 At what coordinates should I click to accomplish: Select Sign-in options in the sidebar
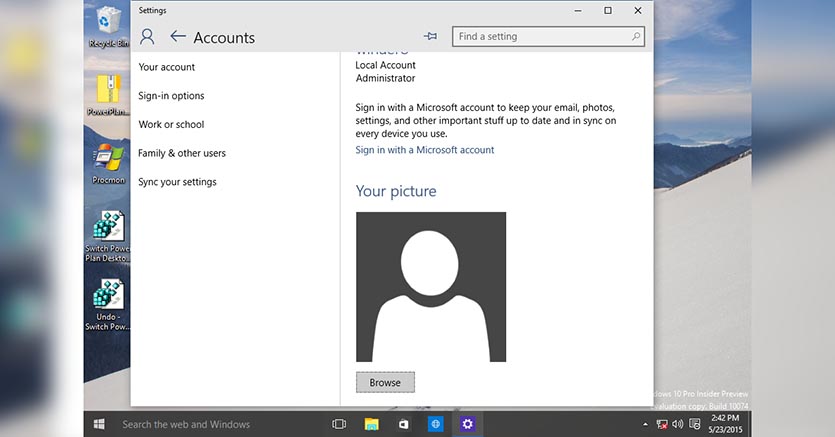[x=171, y=96]
